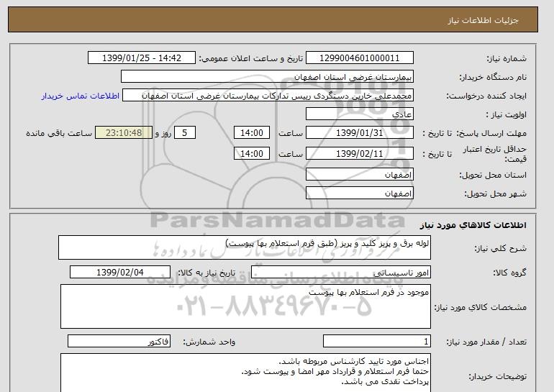Click the remaining days field showing 5
The width and height of the screenshot is (554, 392).
coord(184,133)
